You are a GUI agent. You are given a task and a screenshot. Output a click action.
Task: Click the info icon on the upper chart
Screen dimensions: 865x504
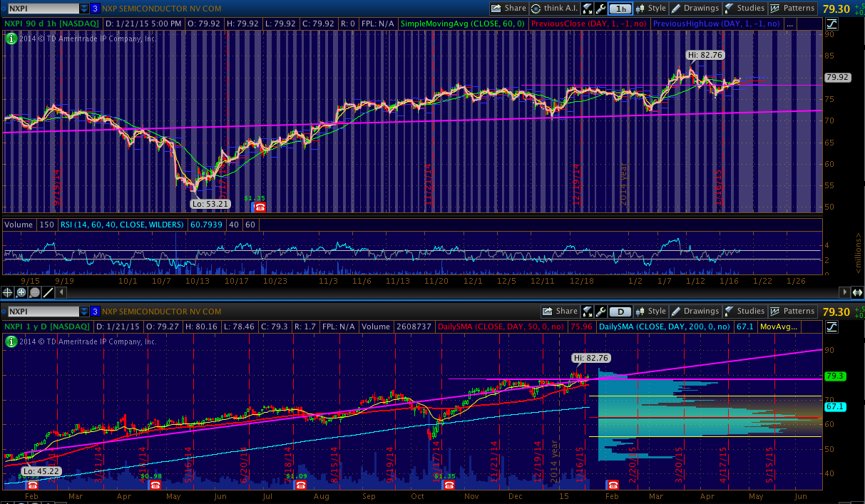(10, 38)
